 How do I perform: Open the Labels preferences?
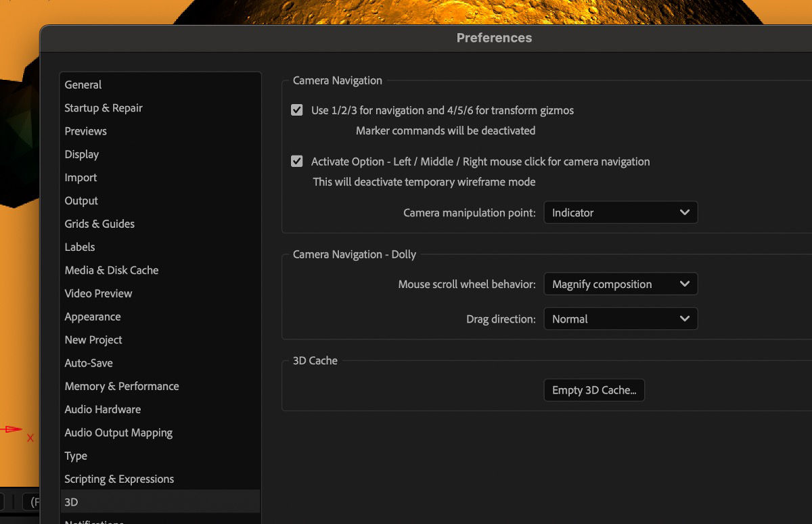79,247
